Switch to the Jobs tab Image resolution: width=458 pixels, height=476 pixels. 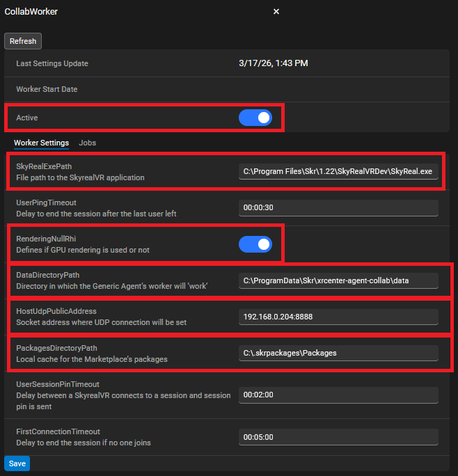coord(88,143)
